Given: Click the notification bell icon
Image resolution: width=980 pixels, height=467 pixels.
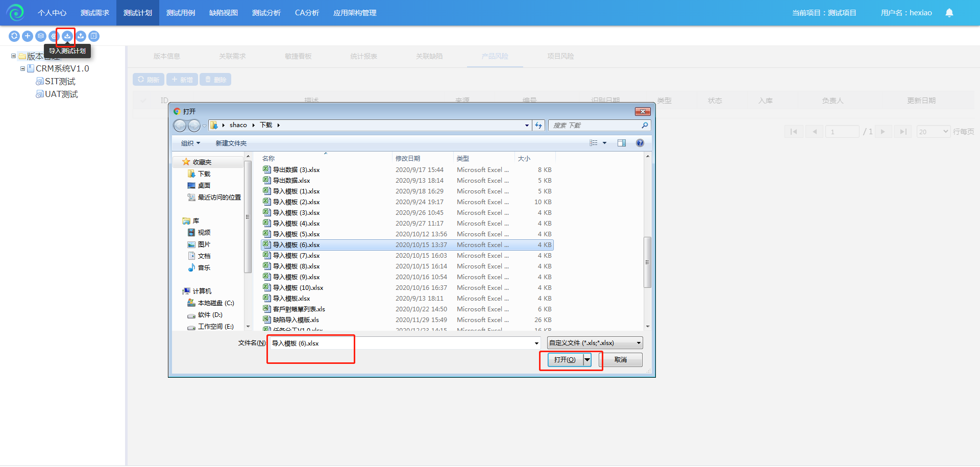Looking at the screenshot, I should [x=949, y=13].
